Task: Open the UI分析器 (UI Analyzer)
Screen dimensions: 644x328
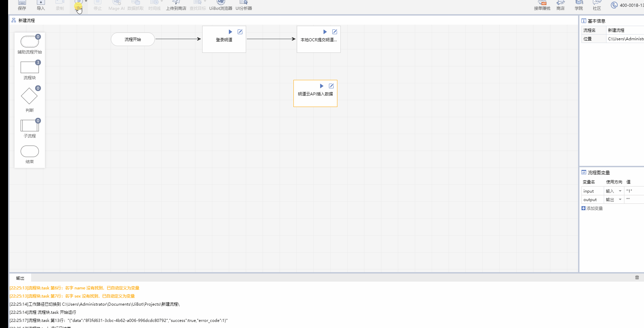Action: 244,5
